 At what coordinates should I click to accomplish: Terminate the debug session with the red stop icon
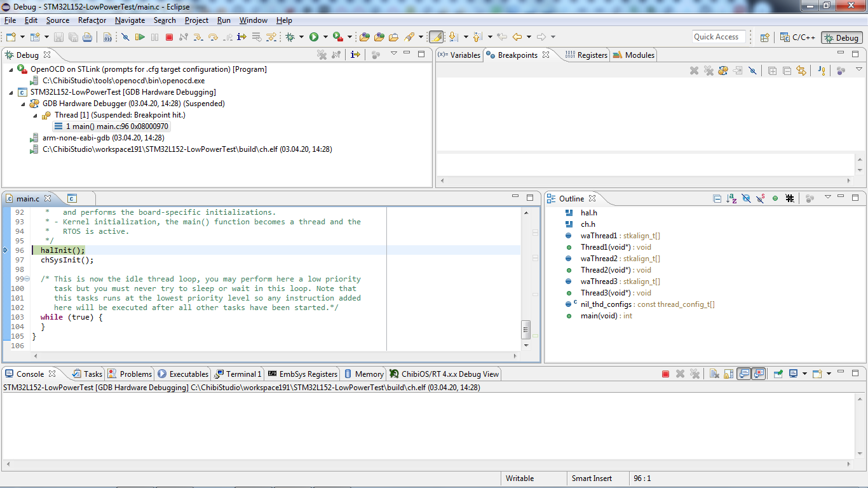(169, 37)
